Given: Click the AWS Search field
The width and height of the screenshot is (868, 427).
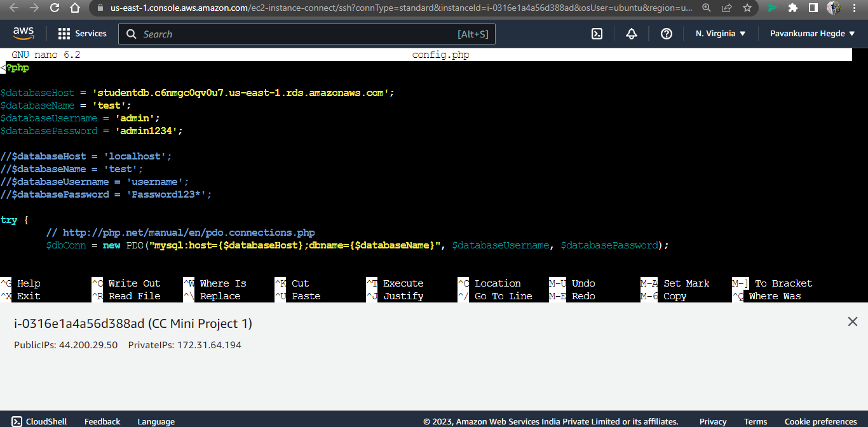Looking at the screenshot, I should click(x=307, y=34).
